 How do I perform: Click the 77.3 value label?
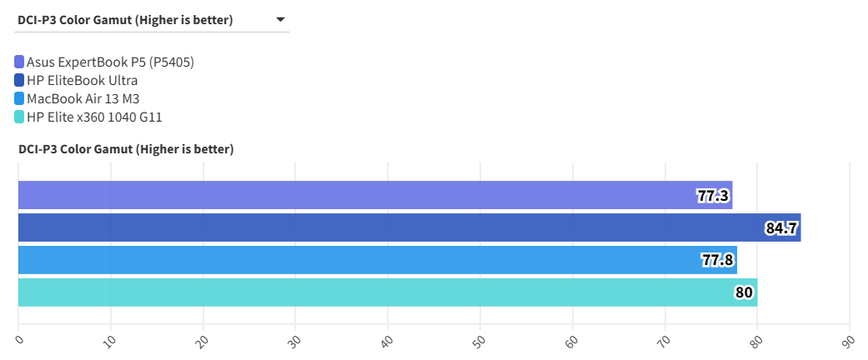pos(713,196)
